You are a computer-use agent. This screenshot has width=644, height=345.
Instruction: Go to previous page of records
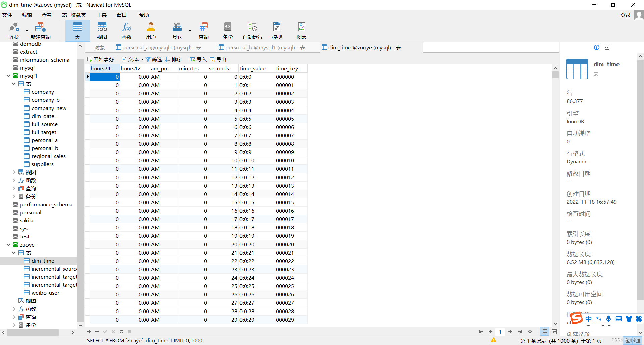click(x=491, y=332)
